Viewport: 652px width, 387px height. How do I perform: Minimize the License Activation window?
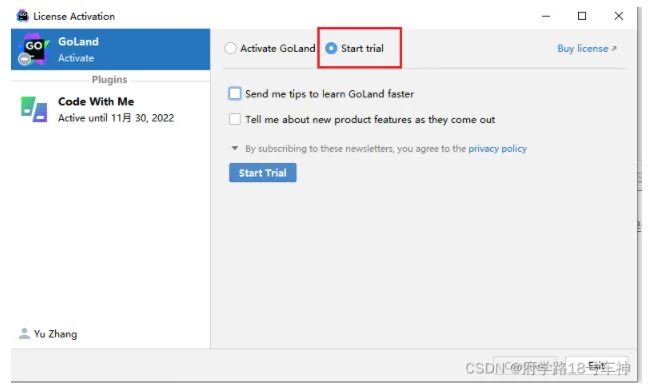tap(546, 16)
